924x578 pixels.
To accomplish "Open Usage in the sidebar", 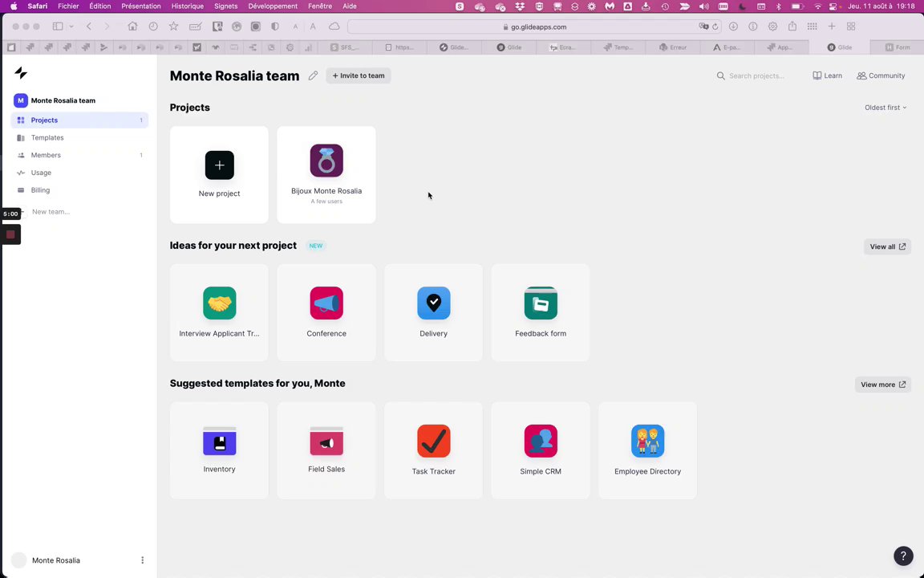I will [79, 173].
